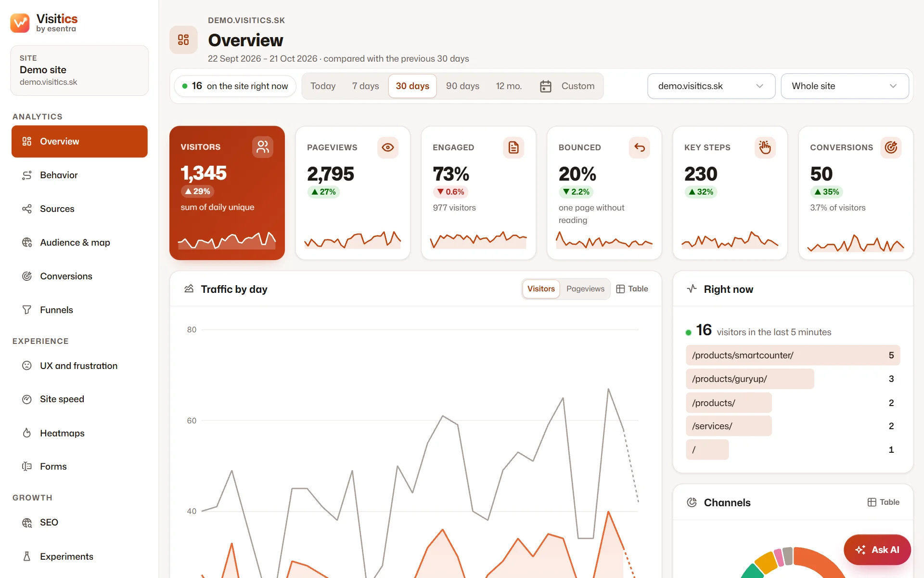Viewport: 924px width, 578px height.
Task: Click the Bounced return-arrow icon
Action: point(639,147)
